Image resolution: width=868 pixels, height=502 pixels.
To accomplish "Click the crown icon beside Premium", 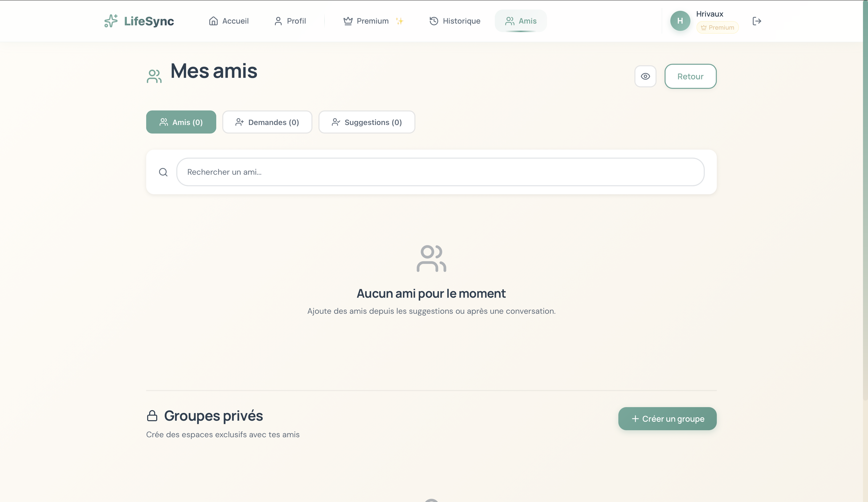I will tap(348, 21).
